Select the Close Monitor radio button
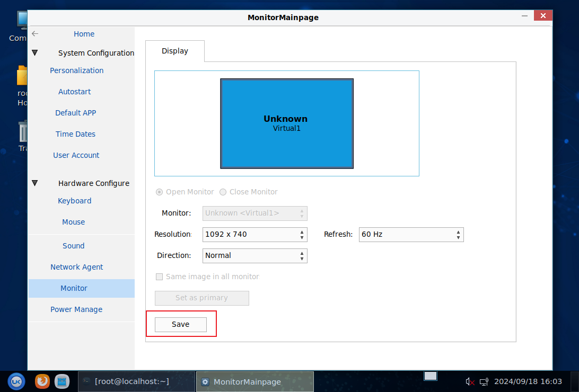This screenshot has width=579, height=392. tap(223, 192)
